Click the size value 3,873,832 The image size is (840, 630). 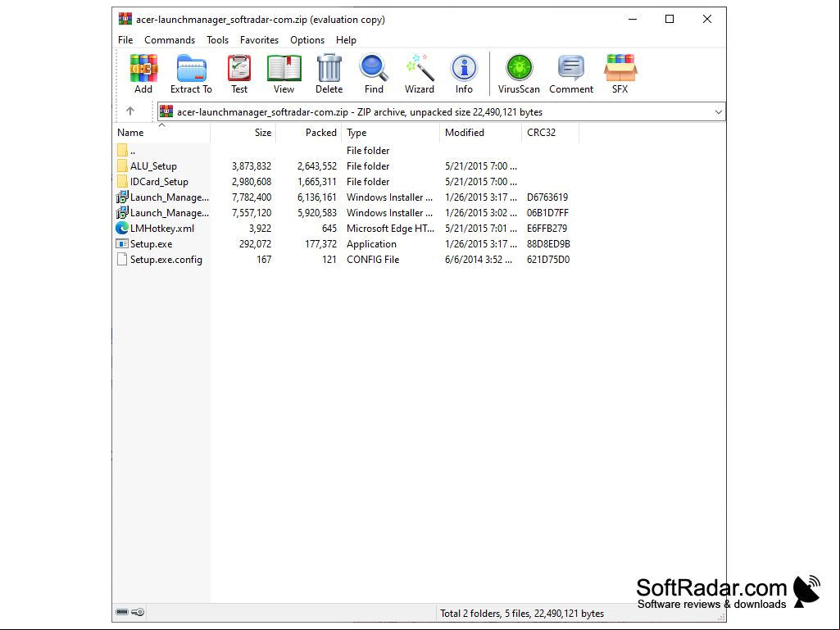(252, 166)
